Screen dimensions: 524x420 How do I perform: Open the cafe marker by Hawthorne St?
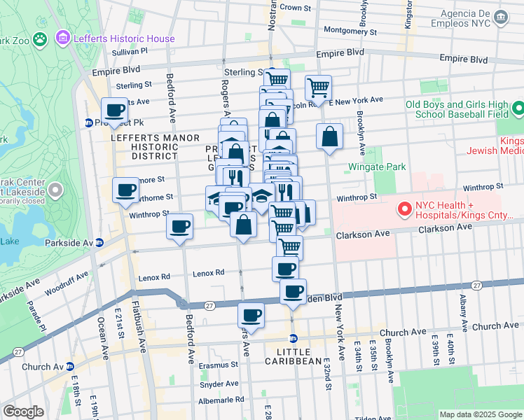click(125, 192)
